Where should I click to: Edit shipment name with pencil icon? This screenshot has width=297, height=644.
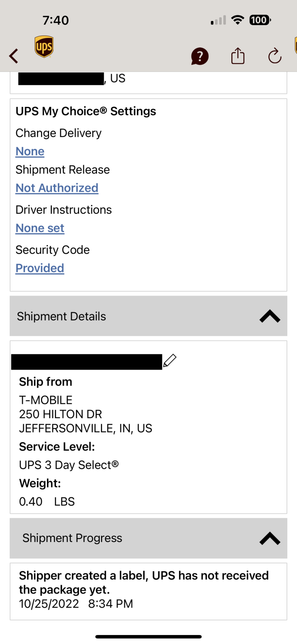pyautogui.click(x=170, y=361)
